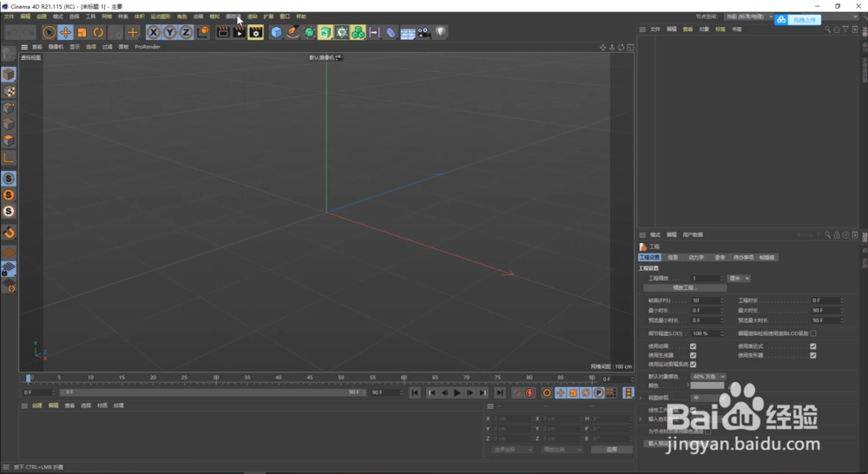The height and width of the screenshot is (474, 868).
Task: Toggle Snap magnet icon in left sidebar
Action: click(x=9, y=233)
